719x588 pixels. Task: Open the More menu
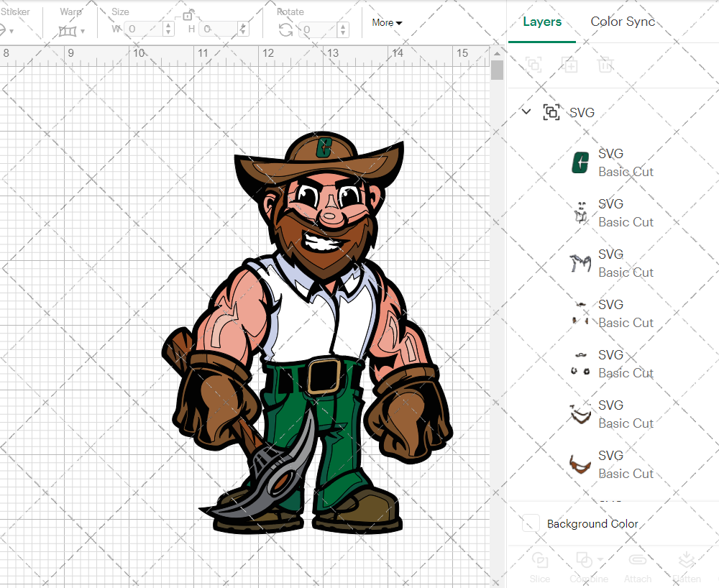pos(387,22)
